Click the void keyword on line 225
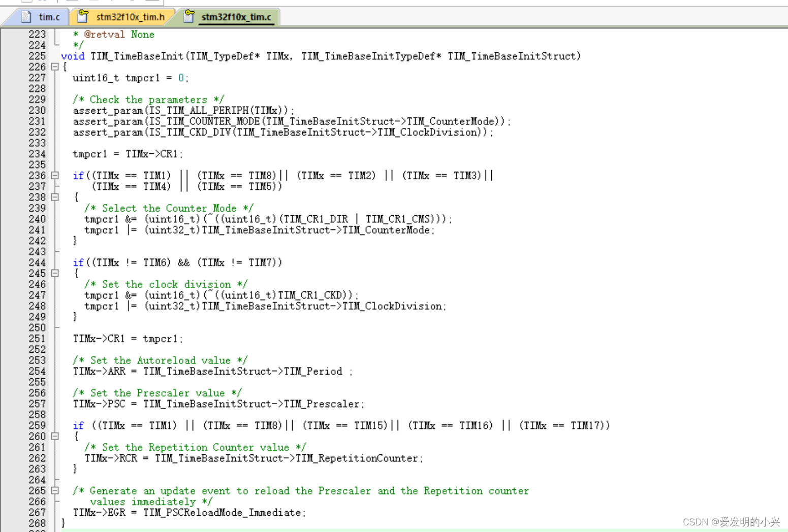 tap(73, 56)
